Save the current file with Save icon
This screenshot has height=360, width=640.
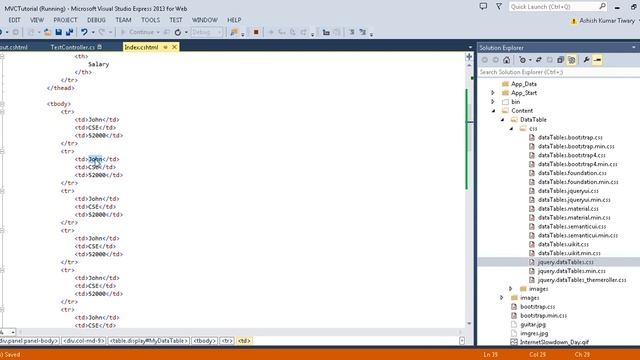pyautogui.click(x=58, y=32)
